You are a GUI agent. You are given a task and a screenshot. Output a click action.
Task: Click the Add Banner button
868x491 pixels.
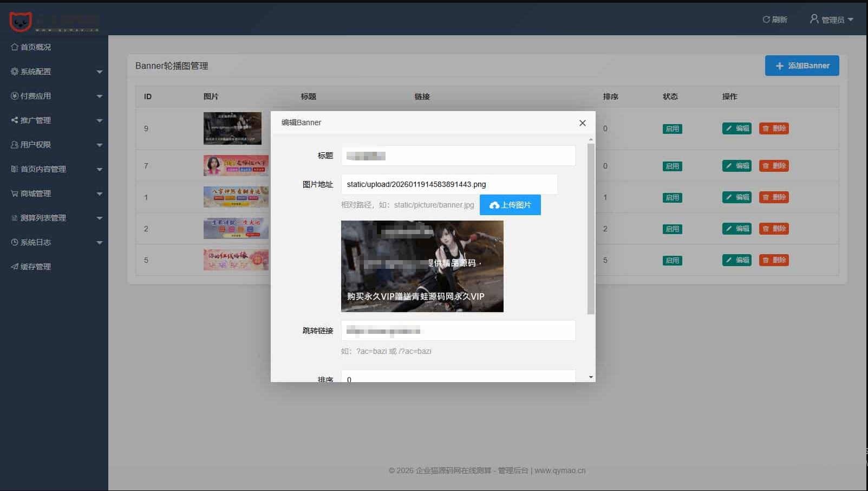(x=801, y=66)
